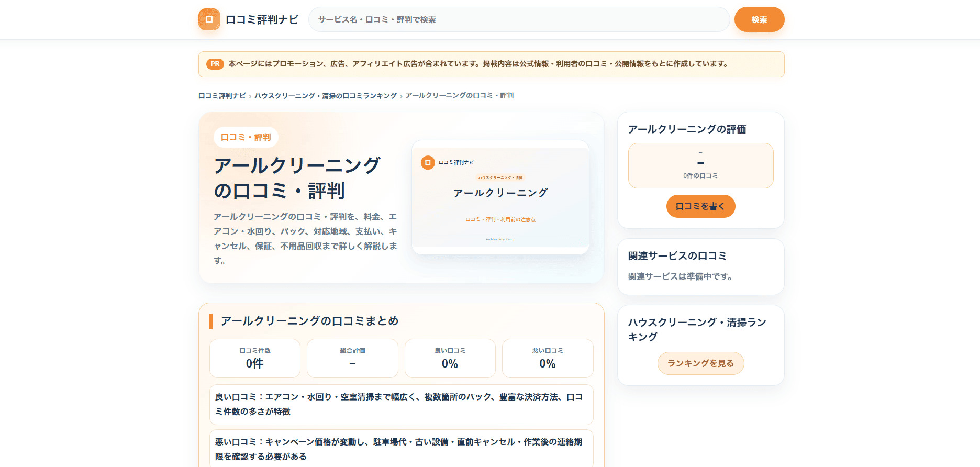Click the アールクリーニングの口コミ・評判 main heading
The image size is (980, 467).
(297, 178)
